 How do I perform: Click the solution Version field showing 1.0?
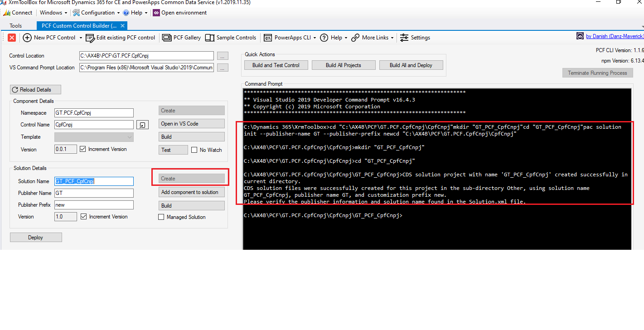tap(66, 217)
